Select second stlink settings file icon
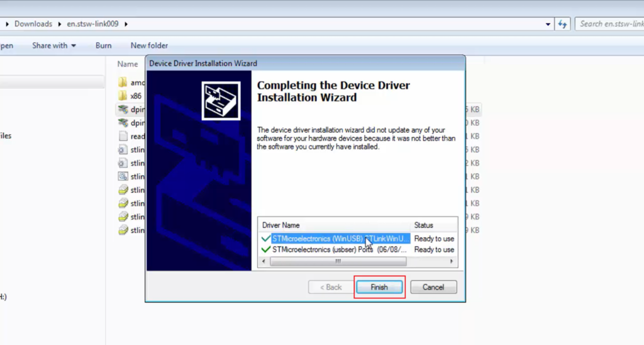Screen dimensions: 644x345 tap(123, 163)
